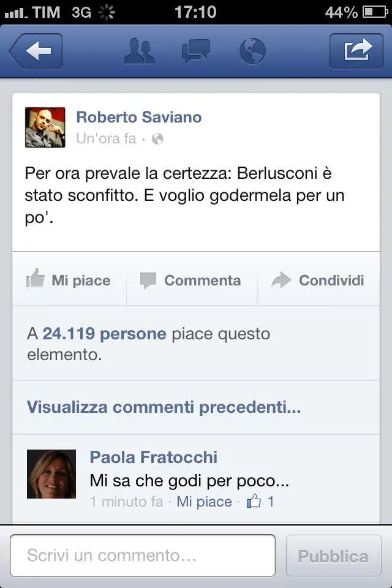
Task: Tap the share arrow button in header
Action: point(356,51)
